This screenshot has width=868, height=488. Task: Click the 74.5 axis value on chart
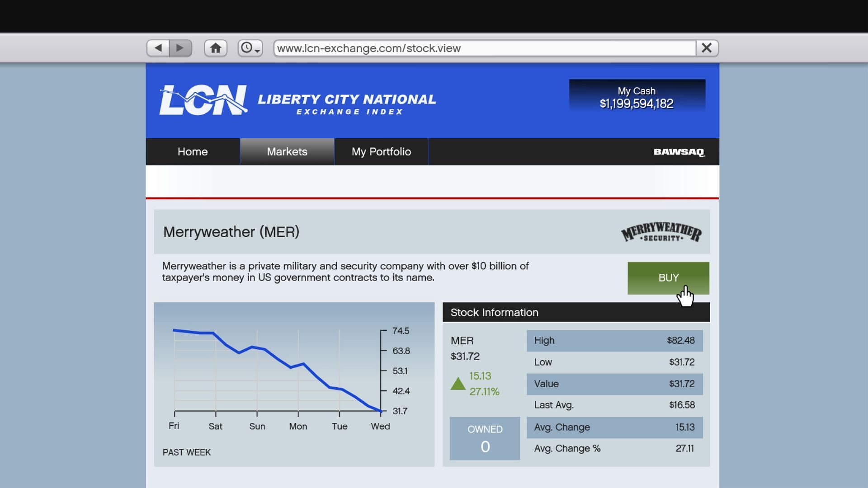pyautogui.click(x=401, y=331)
